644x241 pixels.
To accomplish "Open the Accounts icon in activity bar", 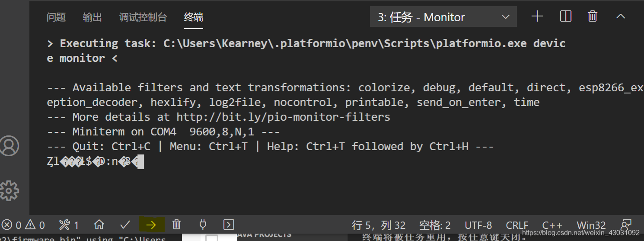I will tap(10, 146).
